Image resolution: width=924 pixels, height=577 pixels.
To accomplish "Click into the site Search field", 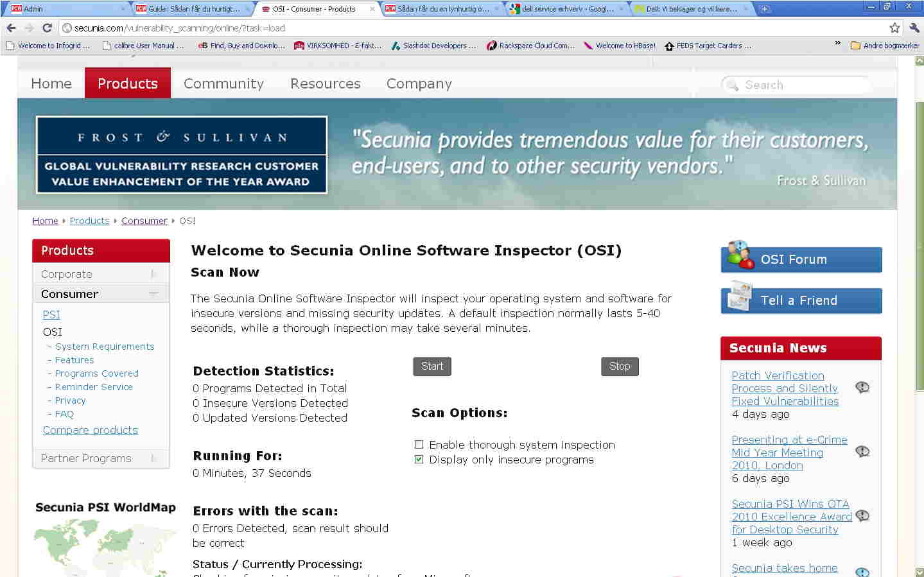I will (x=796, y=85).
